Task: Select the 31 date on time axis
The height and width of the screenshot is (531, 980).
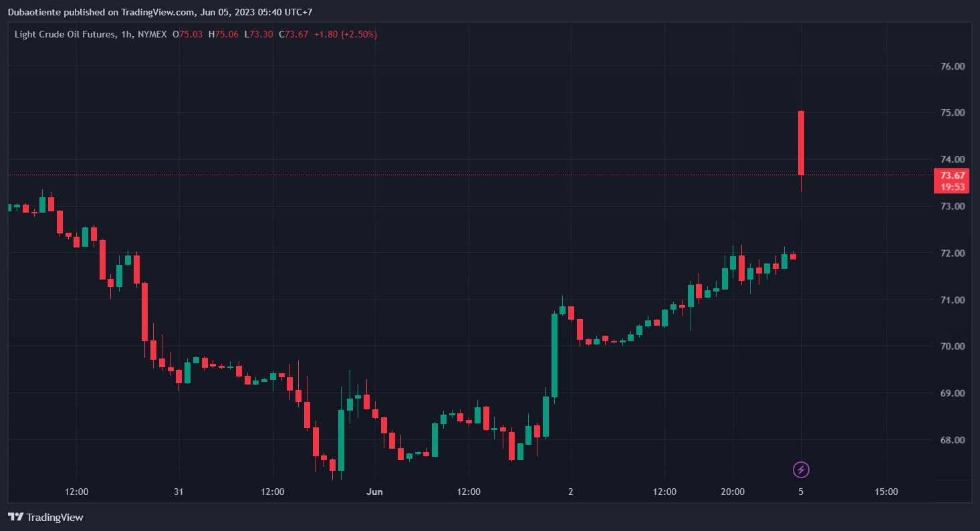Action: coord(178,492)
